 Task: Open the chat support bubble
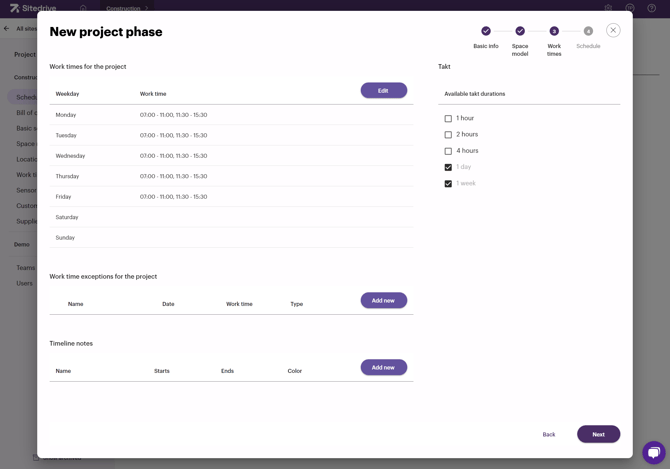pos(653,452)
